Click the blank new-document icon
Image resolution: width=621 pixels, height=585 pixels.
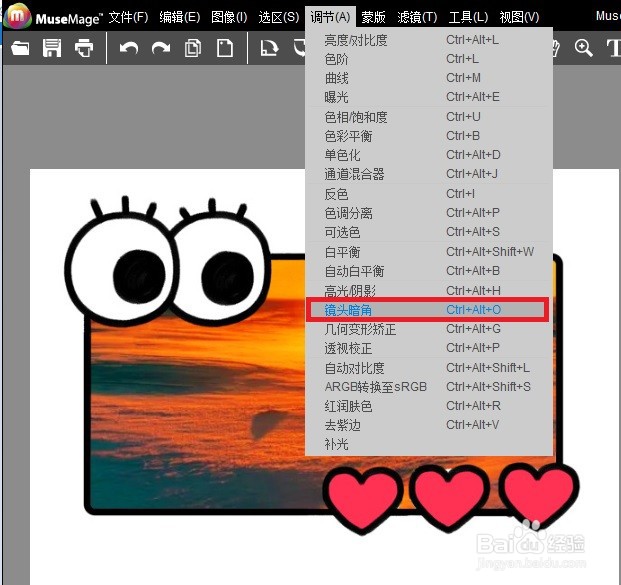click(x=225, y=48)
